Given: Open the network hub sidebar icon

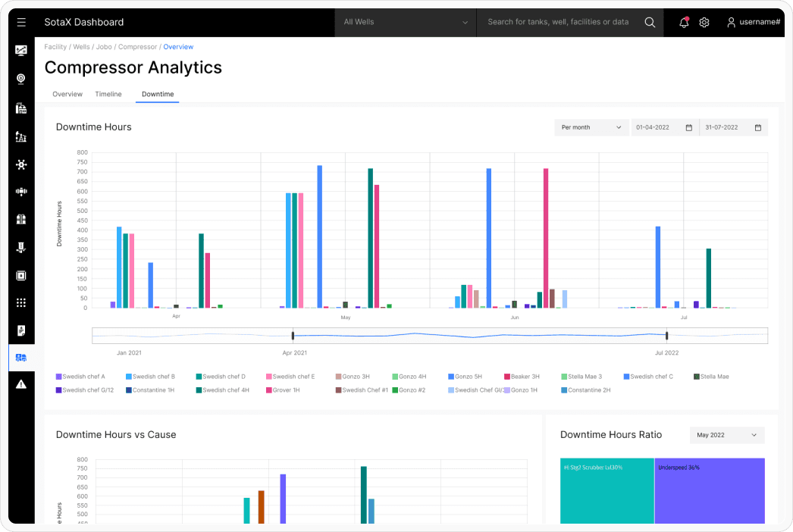Looking at the screenshot, I should click(x=21, y=164).
